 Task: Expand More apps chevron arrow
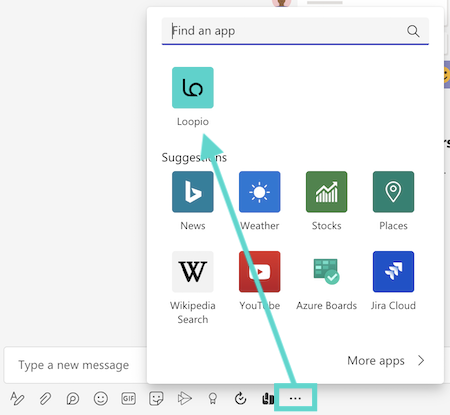pos(421,360)
